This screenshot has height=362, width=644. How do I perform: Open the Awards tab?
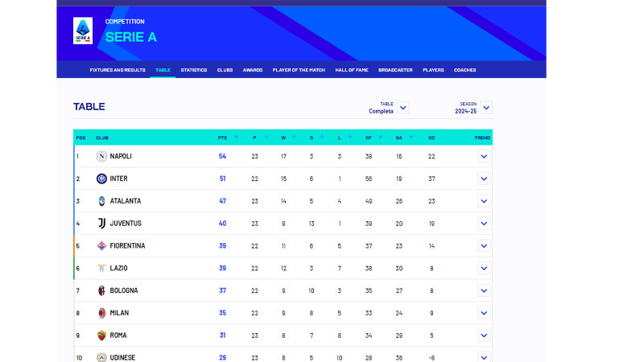pyautogui.click(x=253, y=70)
